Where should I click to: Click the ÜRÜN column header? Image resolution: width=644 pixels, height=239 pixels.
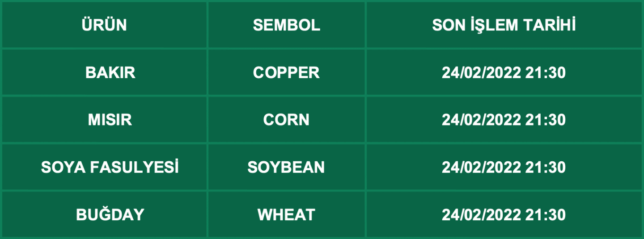pos(104,25)
